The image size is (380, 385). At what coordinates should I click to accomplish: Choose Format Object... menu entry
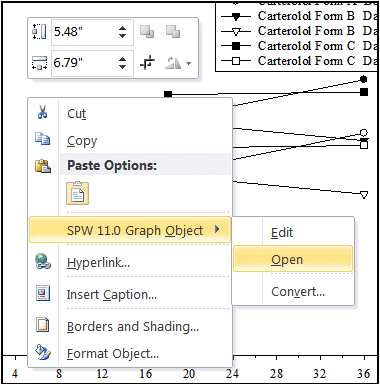coord(130,353)
